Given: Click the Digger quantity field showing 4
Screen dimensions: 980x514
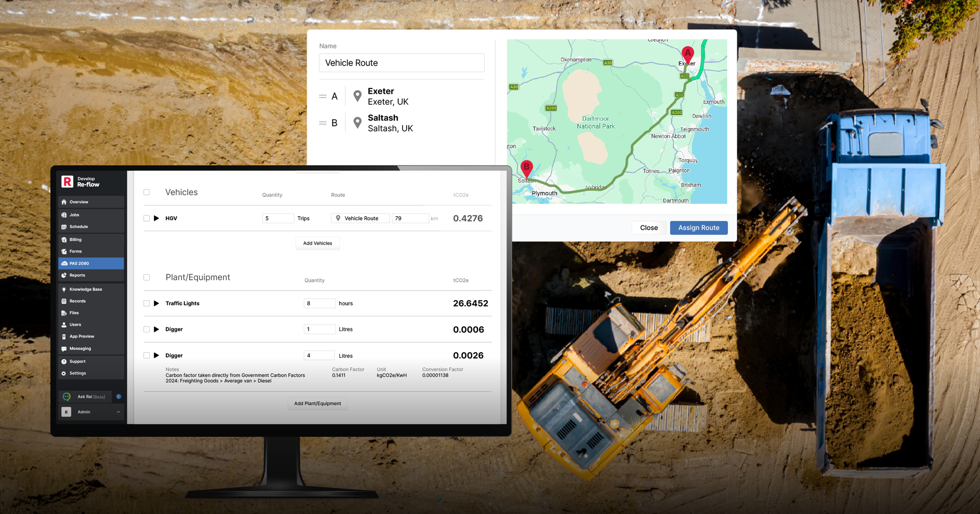Looking at the screenshot, I should click(x=320, y=356).
